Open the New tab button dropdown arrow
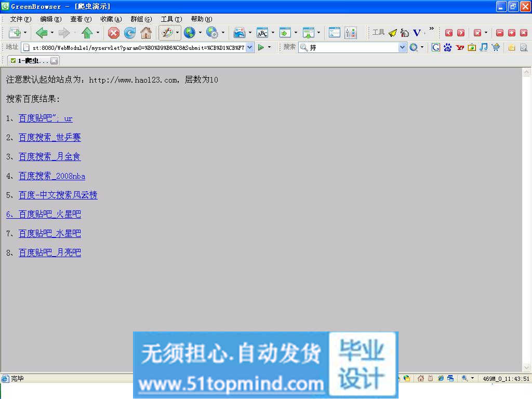This screenshot has width=532, height=399. pyautogui.click(x=25, y=33)
